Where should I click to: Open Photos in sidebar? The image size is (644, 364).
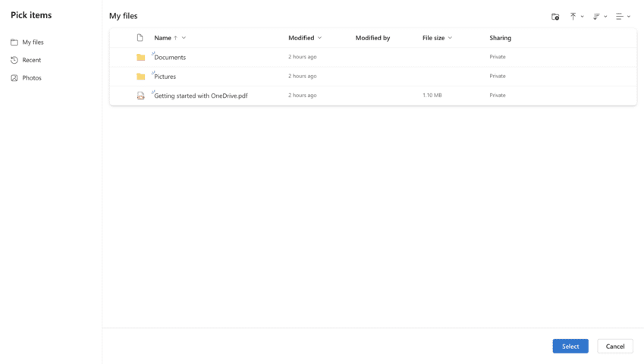[x=31, y=78]
